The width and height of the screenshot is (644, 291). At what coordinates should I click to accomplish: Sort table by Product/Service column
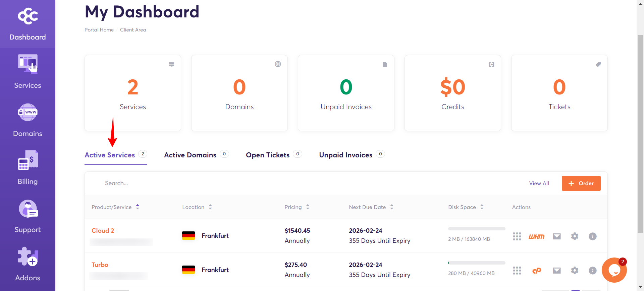click(115, 207)
